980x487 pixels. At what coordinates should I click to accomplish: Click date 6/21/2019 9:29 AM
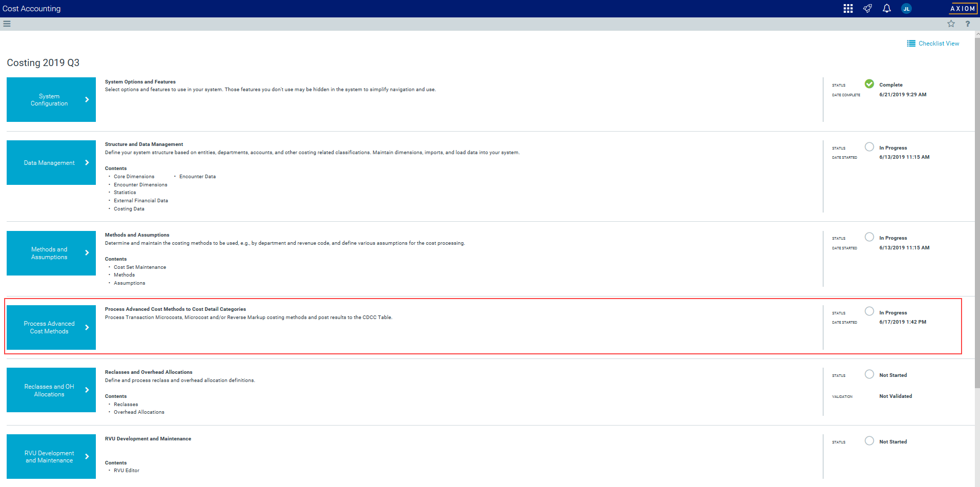tap(903, 95)
